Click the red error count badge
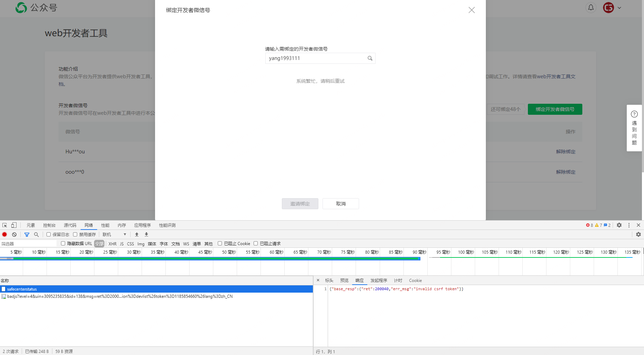 pyautogui.click(x=590, y=225)
